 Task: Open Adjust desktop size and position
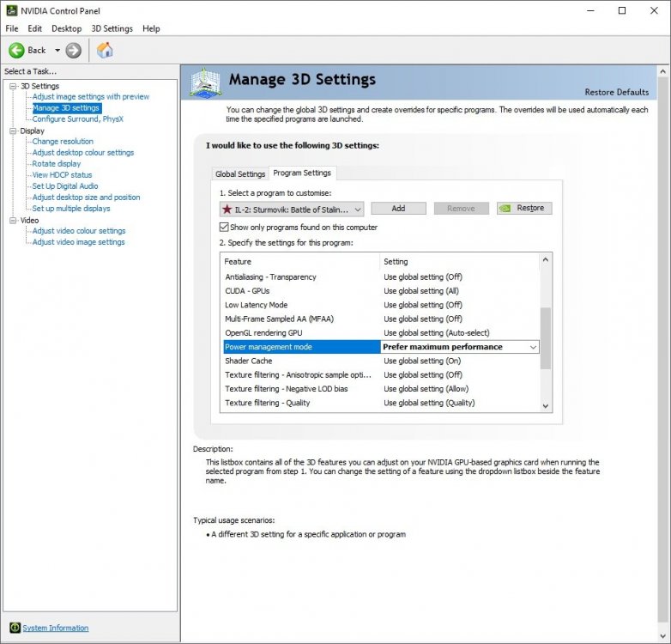pos(87,197)
